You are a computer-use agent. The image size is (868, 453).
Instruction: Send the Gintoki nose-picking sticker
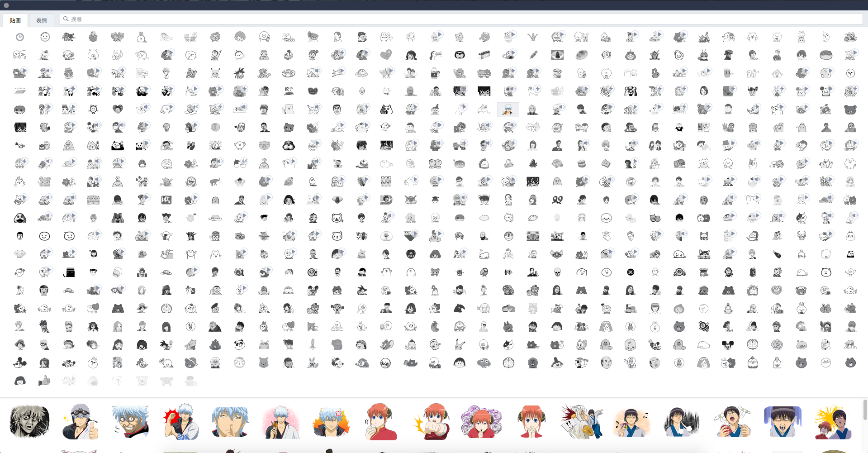230,422
